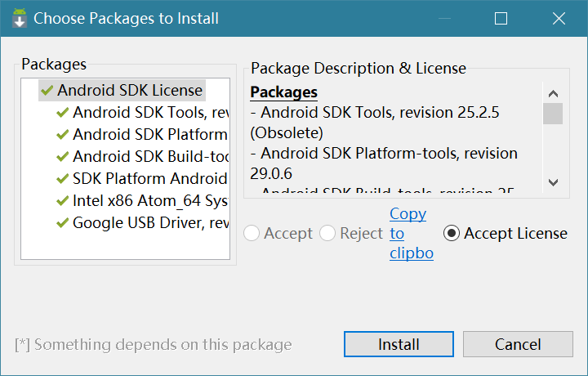Click the Android SDK Manager title bar icon
The width and height of the screenshot is (588, 376).
click(x=19, y=18)
